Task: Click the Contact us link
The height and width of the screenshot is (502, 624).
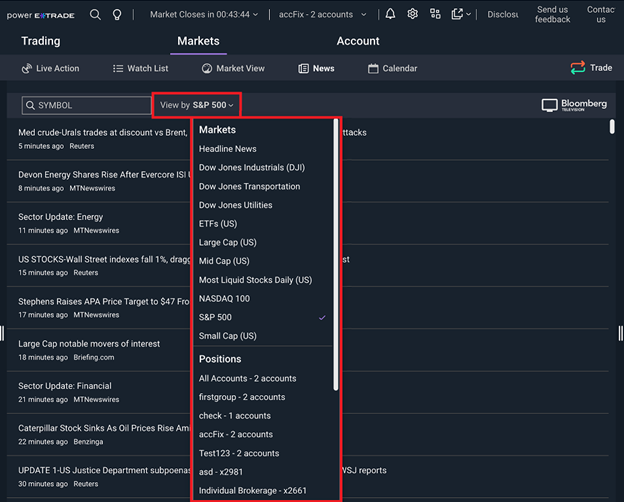Action: (601, 14)
